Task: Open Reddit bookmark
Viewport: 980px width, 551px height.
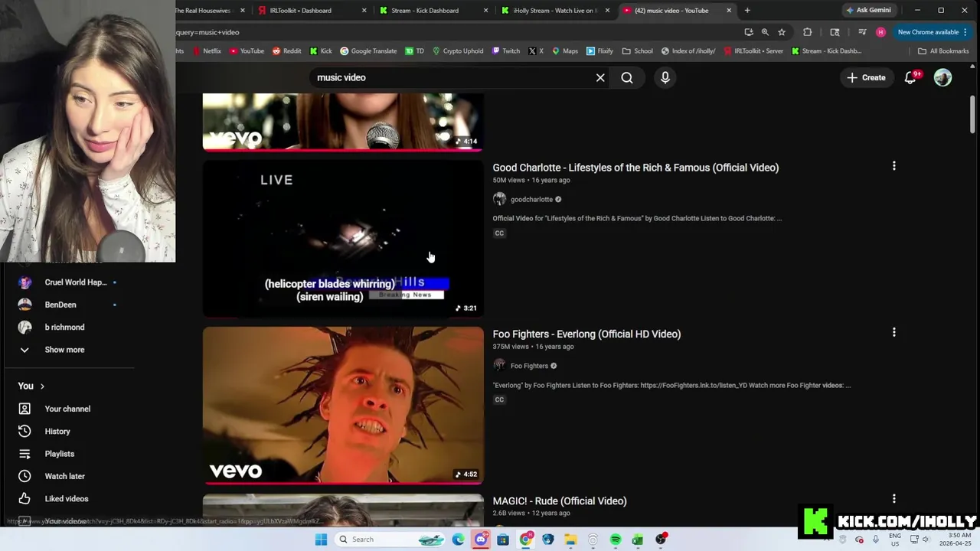Action: pyautogui.click(x=286, y=51)
